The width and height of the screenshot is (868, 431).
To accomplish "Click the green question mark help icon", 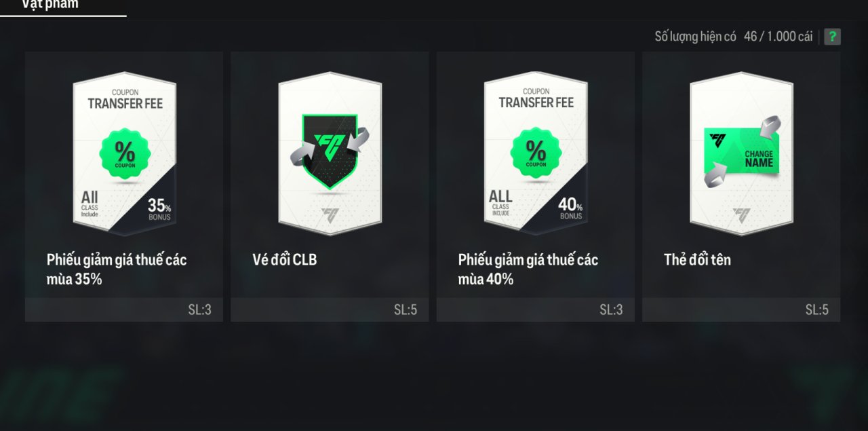I will [832, 37].
